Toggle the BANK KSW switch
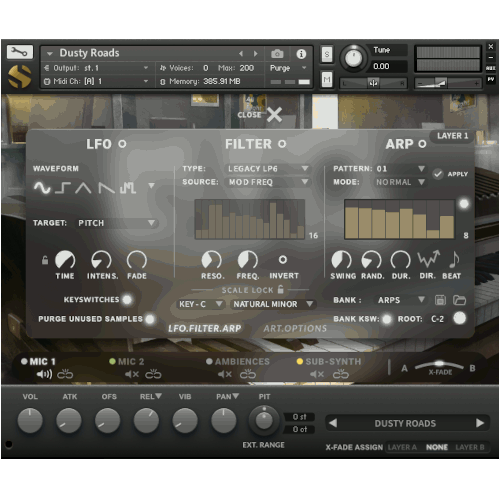500x500 pixels. [x=387, y=319]
